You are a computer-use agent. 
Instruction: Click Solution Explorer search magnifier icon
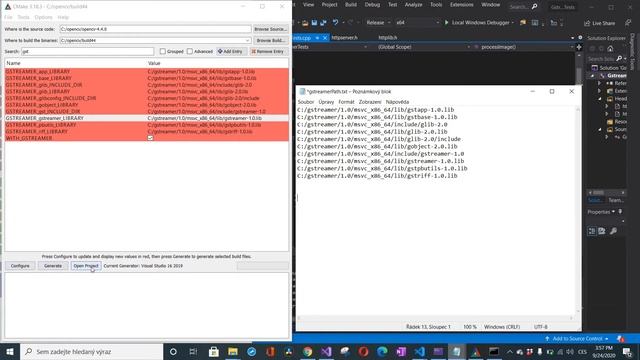pos(619,59)
